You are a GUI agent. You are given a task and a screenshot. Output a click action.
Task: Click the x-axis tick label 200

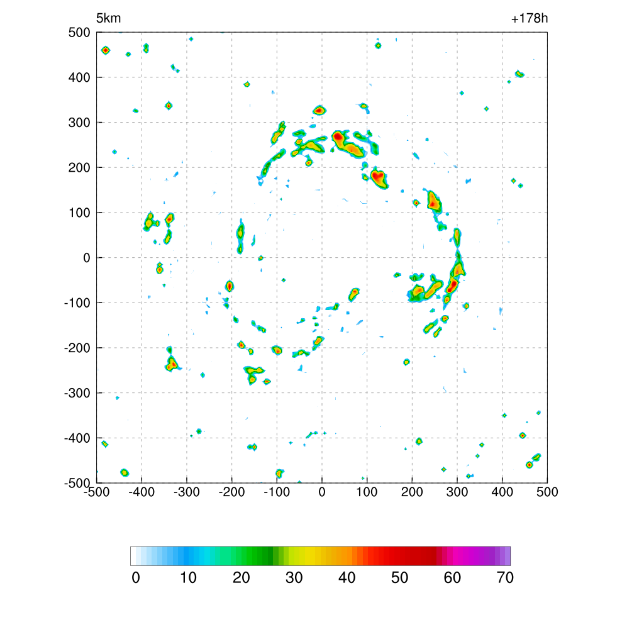click(412, 492)
